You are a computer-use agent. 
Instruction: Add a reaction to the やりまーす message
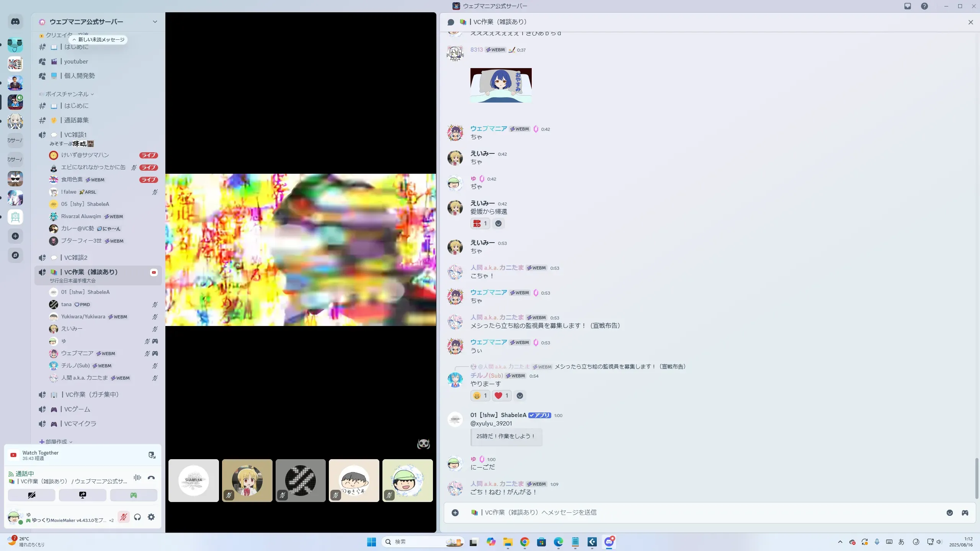tap(519, 396)
